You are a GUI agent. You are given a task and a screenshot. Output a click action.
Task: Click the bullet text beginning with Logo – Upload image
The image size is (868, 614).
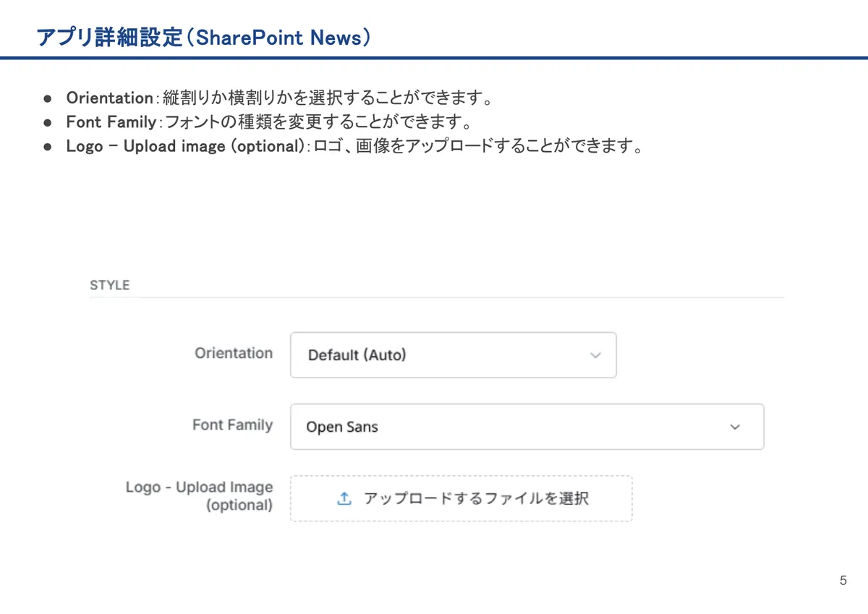click(354, 146)
